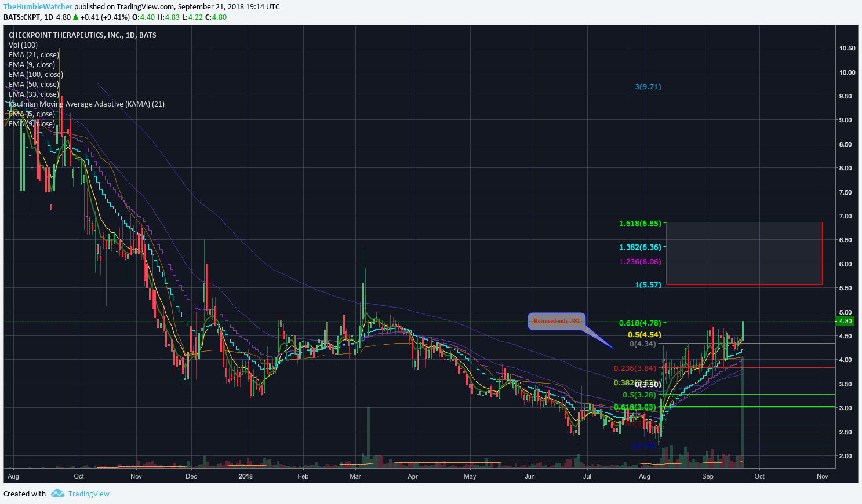Click the 1.382(6.36) Fibonacci level label

640,247
